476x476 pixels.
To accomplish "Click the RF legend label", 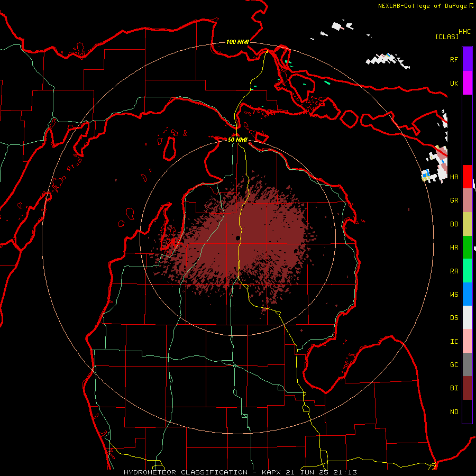I will pyautogui.click(x=454, y=59).
